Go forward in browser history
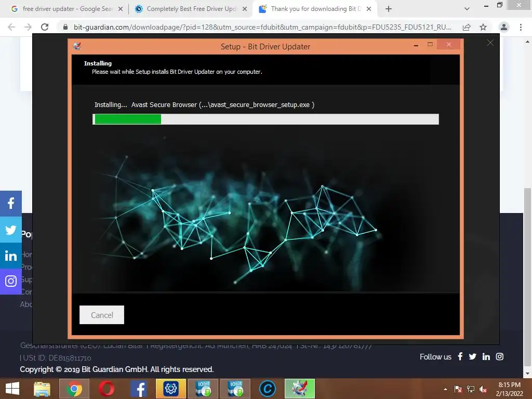Viewport: 532px width, 399px height. point(28,27)
